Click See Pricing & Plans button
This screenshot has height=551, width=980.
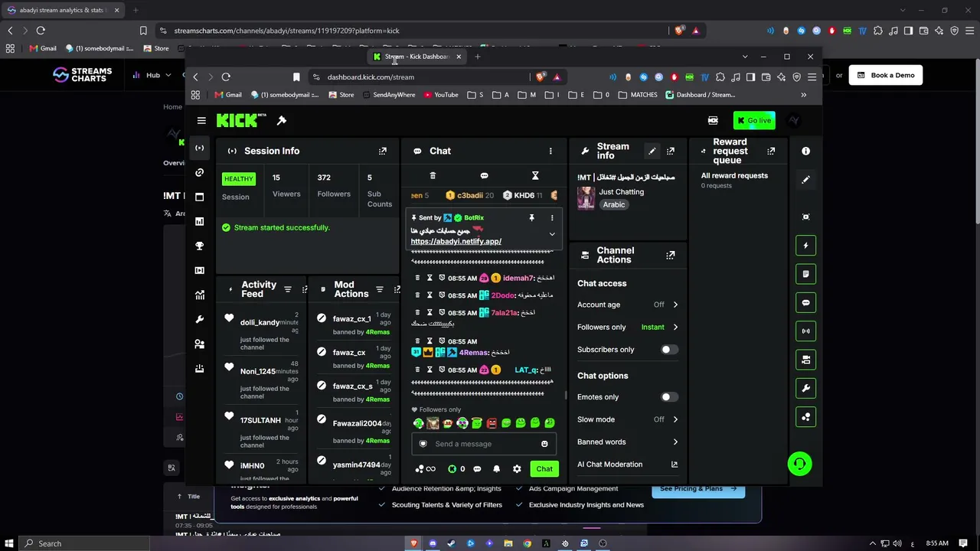point(698,488)
